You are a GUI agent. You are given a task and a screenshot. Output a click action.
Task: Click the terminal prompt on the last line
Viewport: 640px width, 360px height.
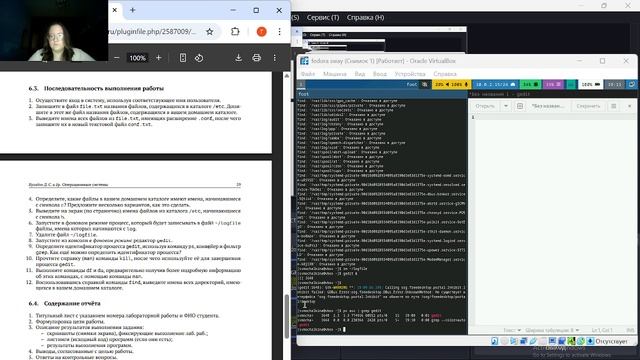pyautogui.click(x=320, y=329)
